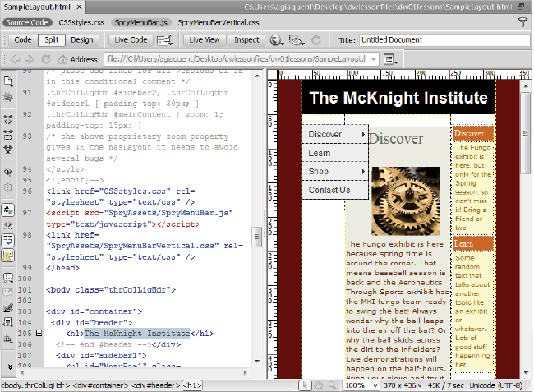This screenshot has width=534, height=392.
Task: Click the Open Documents icon in coding toolbar
Action: [8, 81]
